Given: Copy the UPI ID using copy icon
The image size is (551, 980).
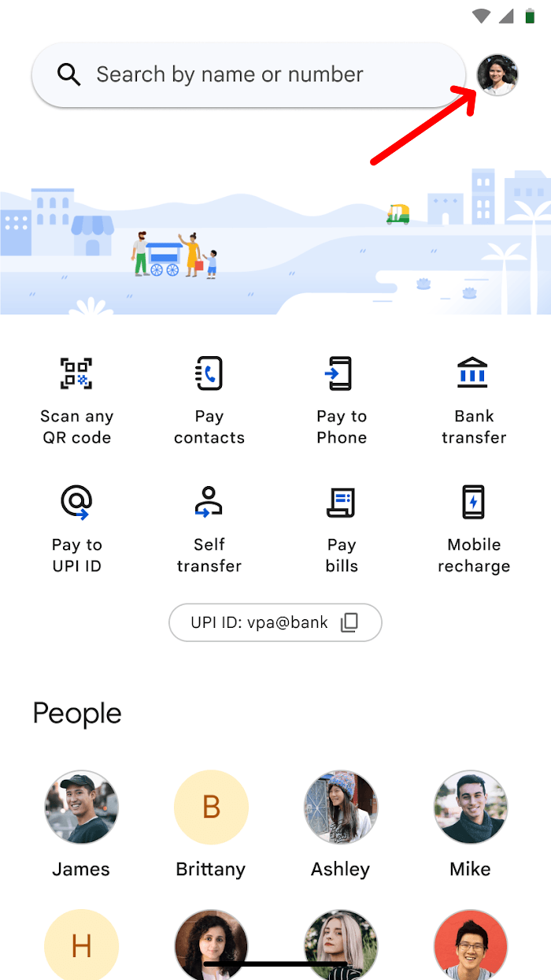Looking at the screenshot, I should click(x=349, y=622).
